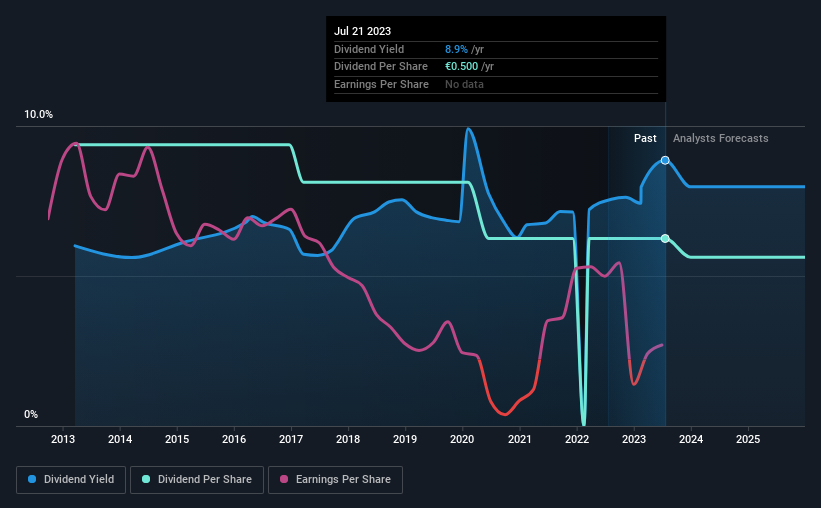Click the 2018 x-axis label
Screen dimensions: 821x508
point(348,439)
